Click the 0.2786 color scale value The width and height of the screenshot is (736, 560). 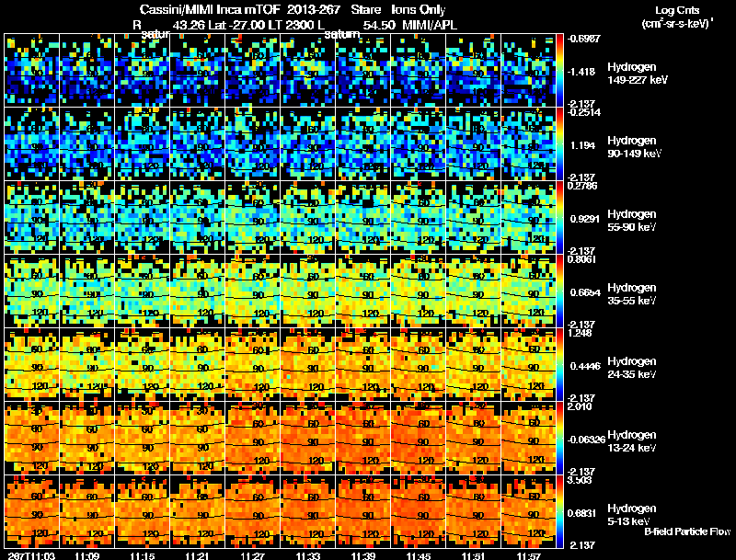coord(582,186)
